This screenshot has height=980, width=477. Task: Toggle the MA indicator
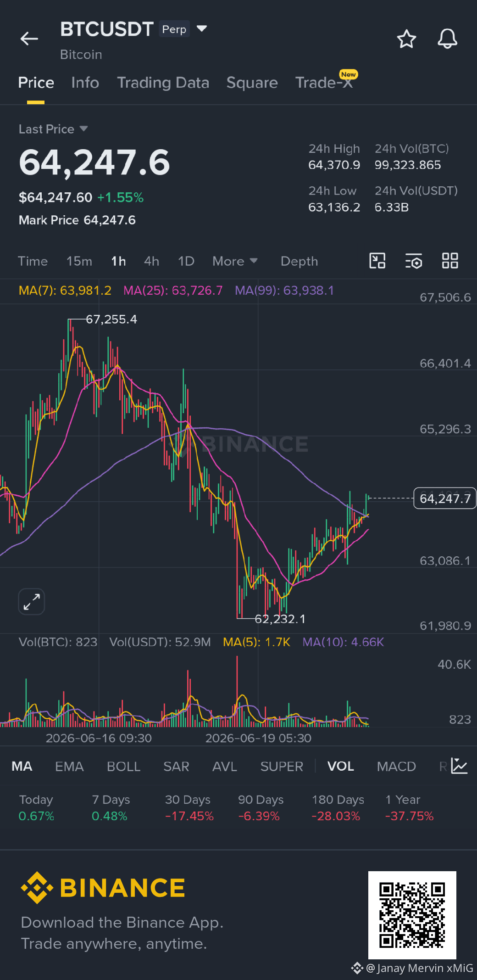click(22, 766)
